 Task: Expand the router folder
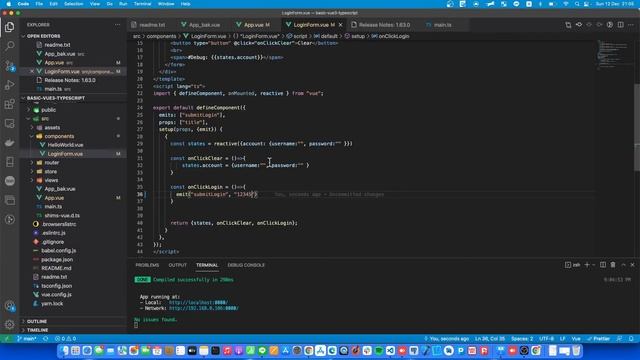(51, 162)
